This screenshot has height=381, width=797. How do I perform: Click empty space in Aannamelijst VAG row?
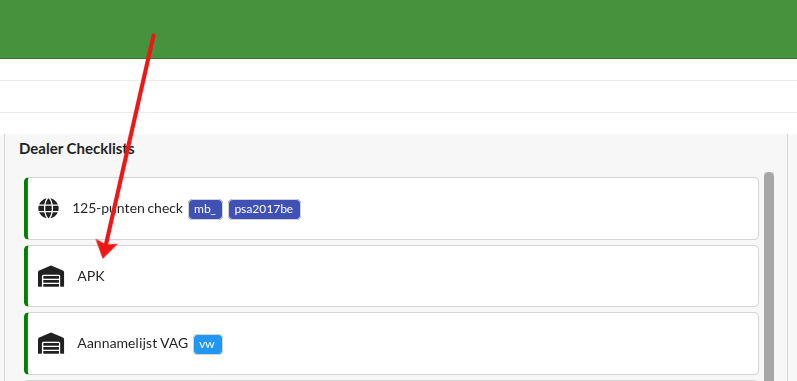pos(488,344)
